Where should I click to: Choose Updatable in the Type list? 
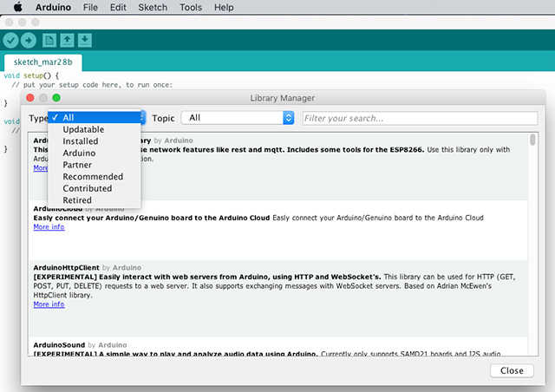pos(95,129)
